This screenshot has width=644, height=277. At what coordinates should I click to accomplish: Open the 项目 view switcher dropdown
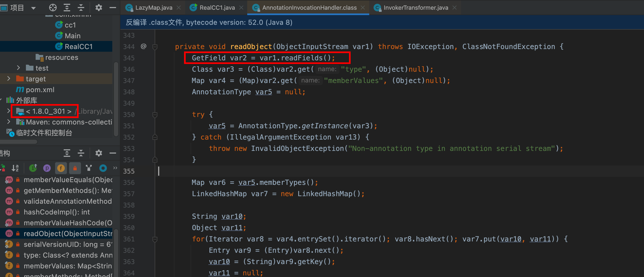tap(33, 8)
